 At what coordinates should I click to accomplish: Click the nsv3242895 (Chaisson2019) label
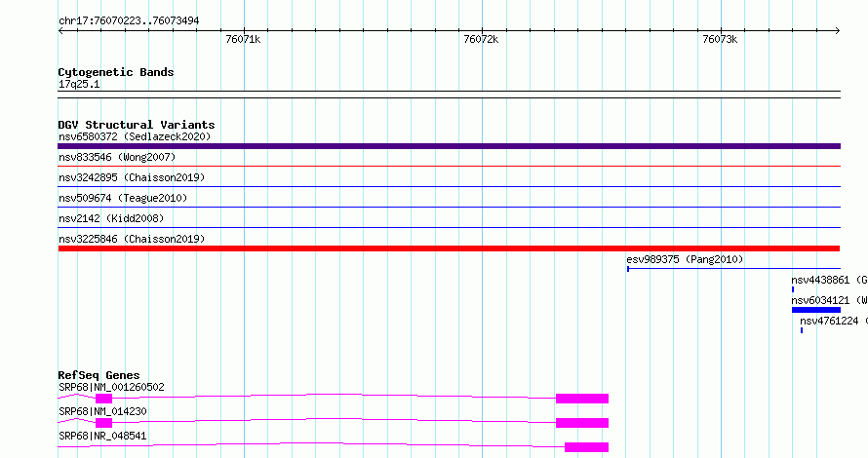coord(132,177)
